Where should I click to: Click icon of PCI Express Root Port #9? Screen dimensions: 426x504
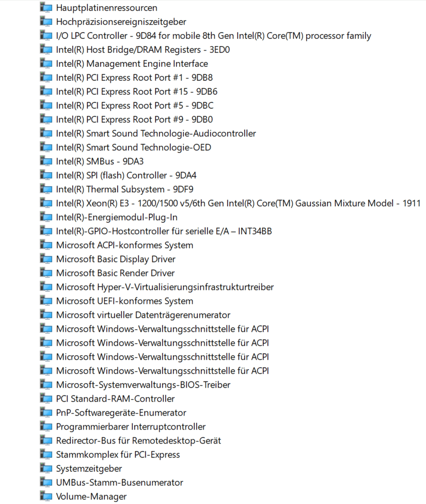click(x=46, y=119)
